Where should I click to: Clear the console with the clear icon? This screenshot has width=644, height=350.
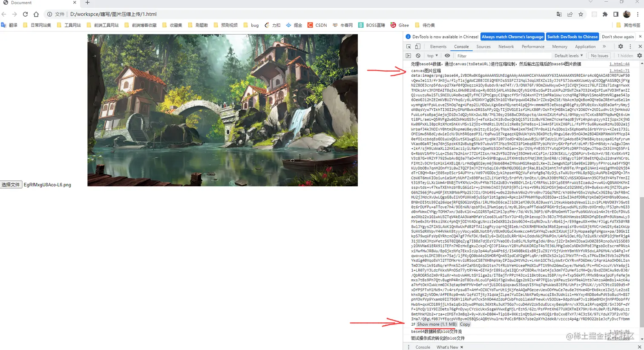pyautogui.click(x=418, y=56)
